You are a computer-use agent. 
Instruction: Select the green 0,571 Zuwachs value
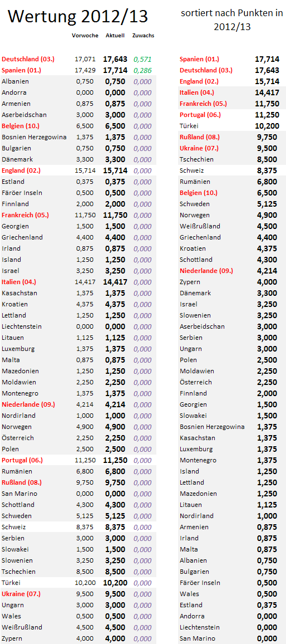[x=142, y=59]
